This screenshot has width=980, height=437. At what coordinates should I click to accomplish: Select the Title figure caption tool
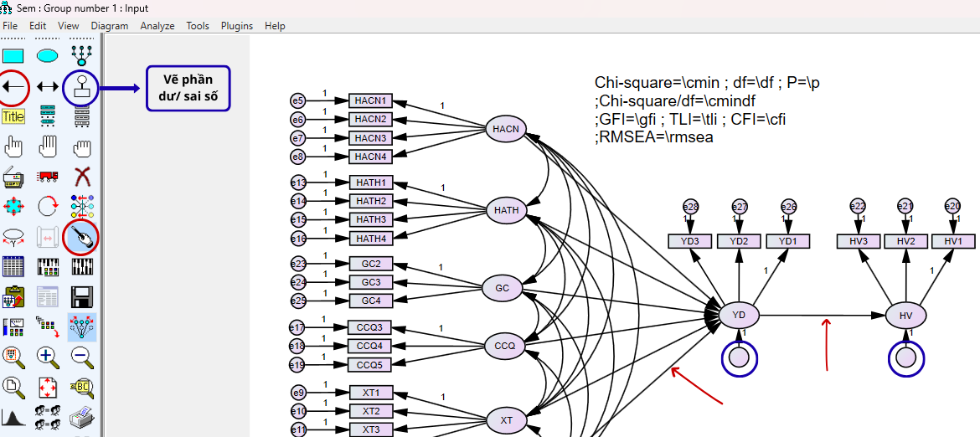pos(13,116)
